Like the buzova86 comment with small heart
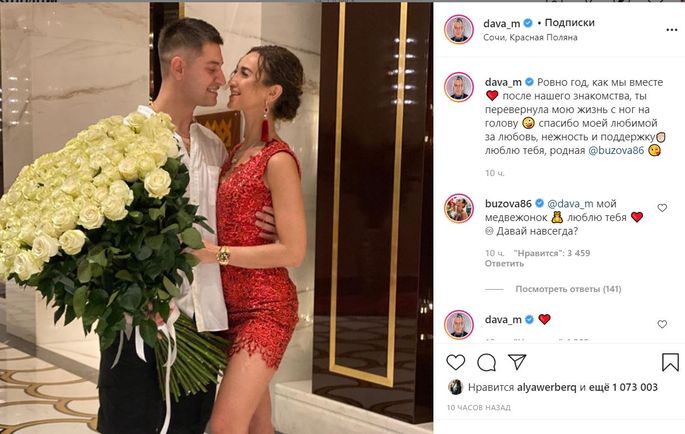Viewport: 685px width, 434px height. 662,208
